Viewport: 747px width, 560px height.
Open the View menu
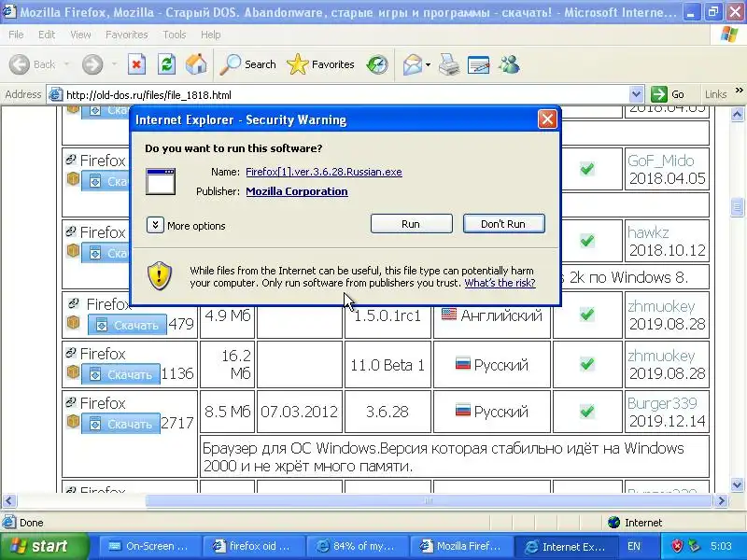(80, 35)
